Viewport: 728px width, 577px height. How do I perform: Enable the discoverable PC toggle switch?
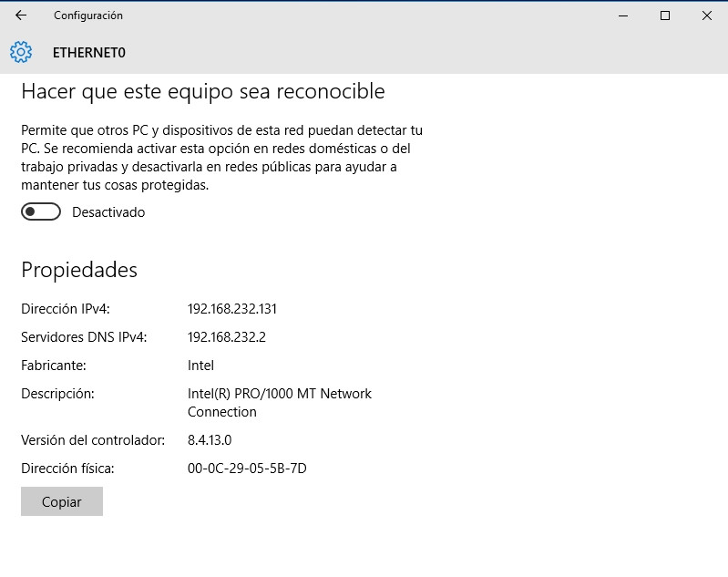[41, 212]
